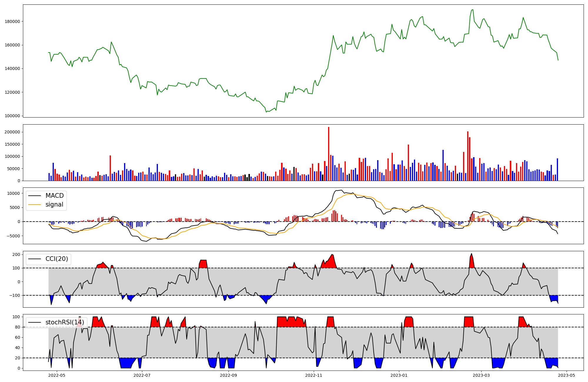Click the 140000 price axis label
This screenshot has height=382, width=588.
(12, 68)
